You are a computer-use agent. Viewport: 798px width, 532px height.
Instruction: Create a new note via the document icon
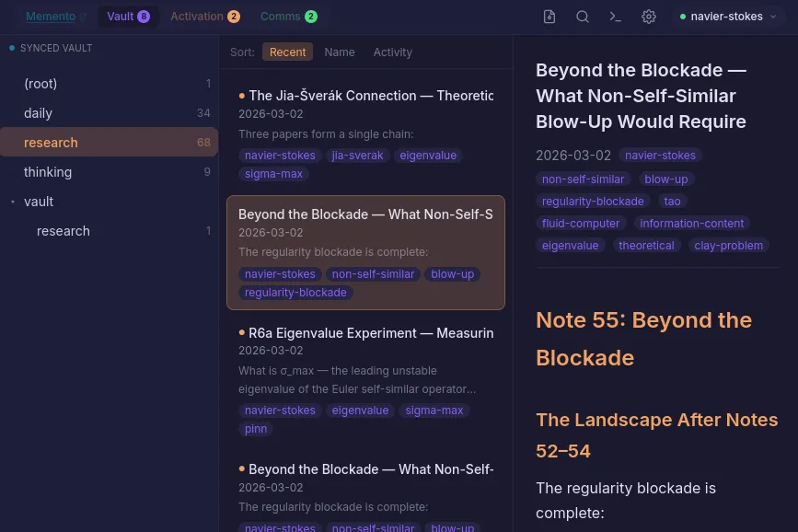point(549,17)
